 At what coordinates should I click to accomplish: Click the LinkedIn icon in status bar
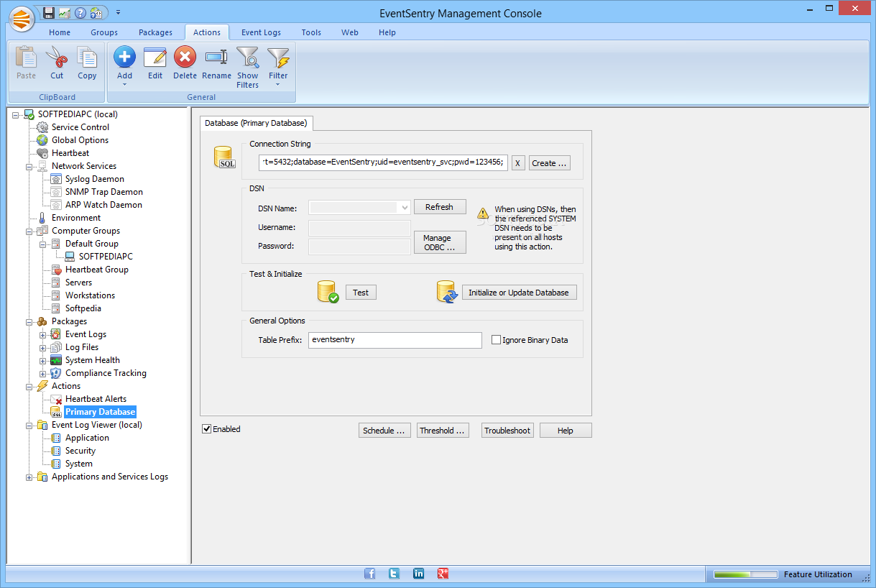click(x=418, y=574)
